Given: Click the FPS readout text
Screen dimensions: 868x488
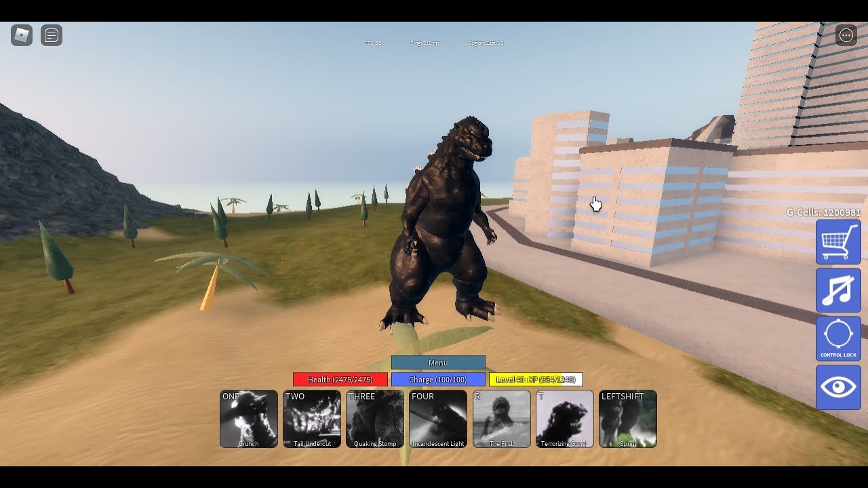Looking at the screenshot, I should pyautogui.click(x=373, y=43).
